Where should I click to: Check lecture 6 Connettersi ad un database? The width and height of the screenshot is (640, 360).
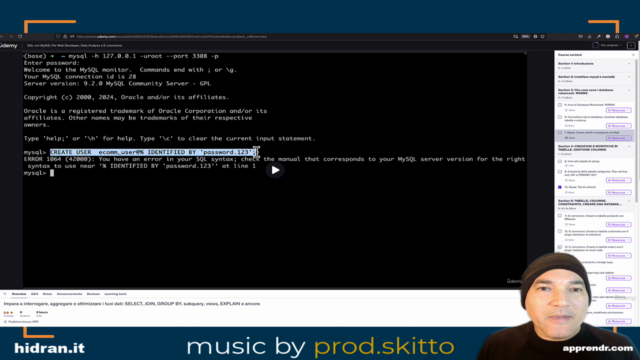560,117
